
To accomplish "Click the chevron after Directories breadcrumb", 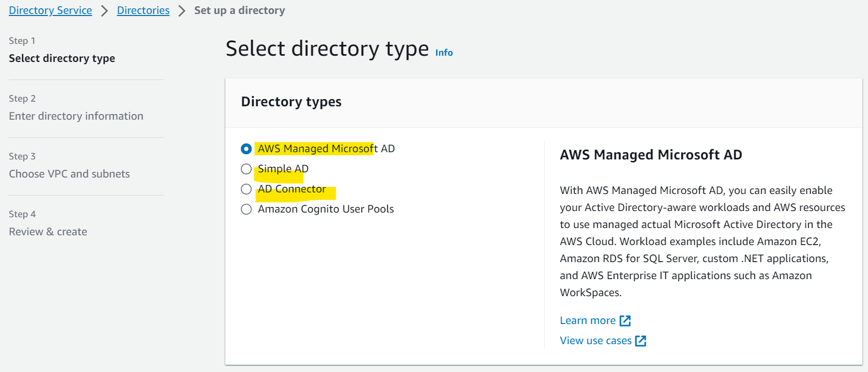I will [182, 11].
